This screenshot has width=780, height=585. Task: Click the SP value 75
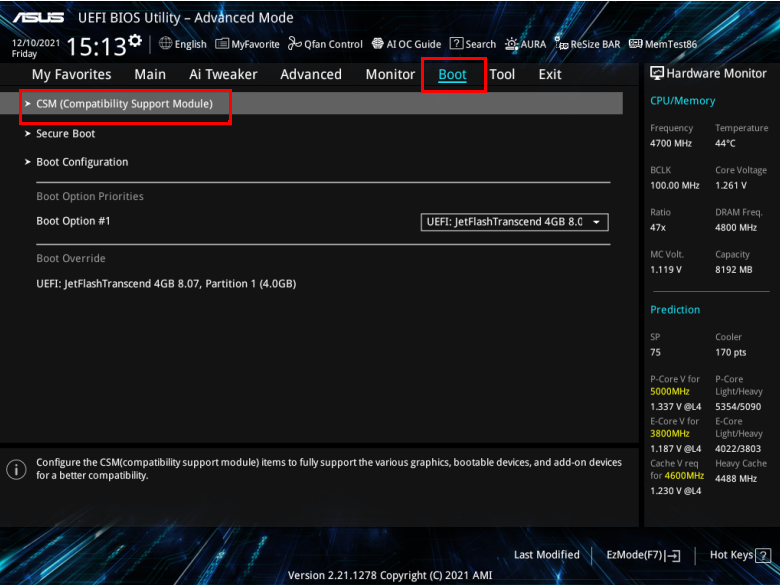point(655,352)
